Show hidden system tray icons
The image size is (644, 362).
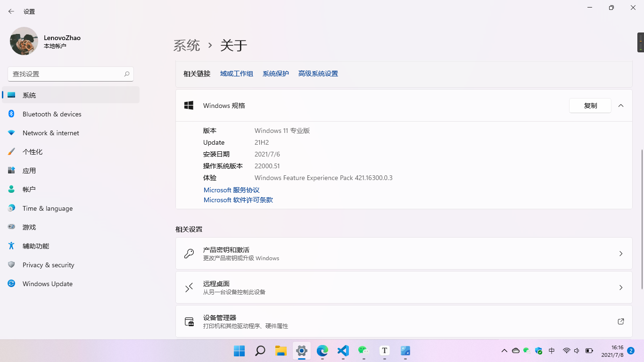[x=504, y=351]
